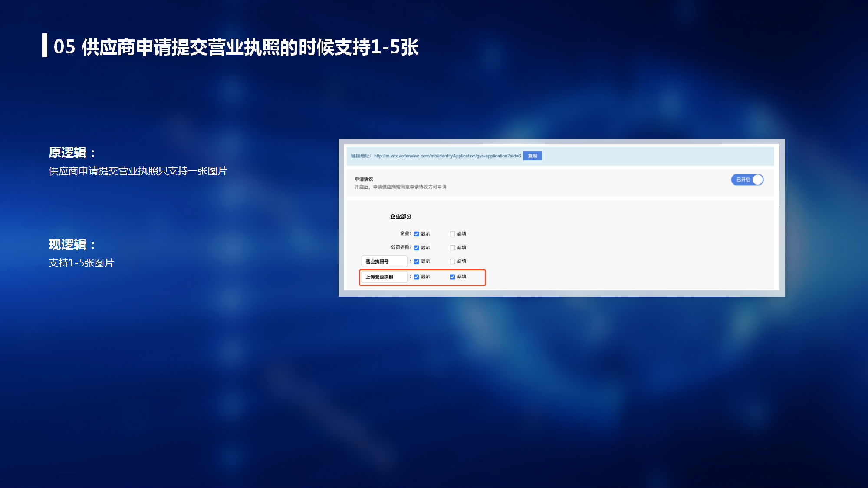
Task: Click the 申请协议 setting title
Action: coord(364,179)
